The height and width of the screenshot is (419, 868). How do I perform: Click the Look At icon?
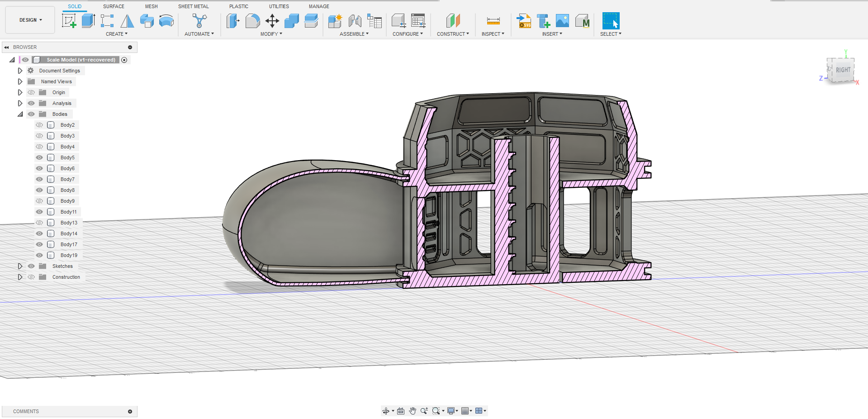(401, 411)
